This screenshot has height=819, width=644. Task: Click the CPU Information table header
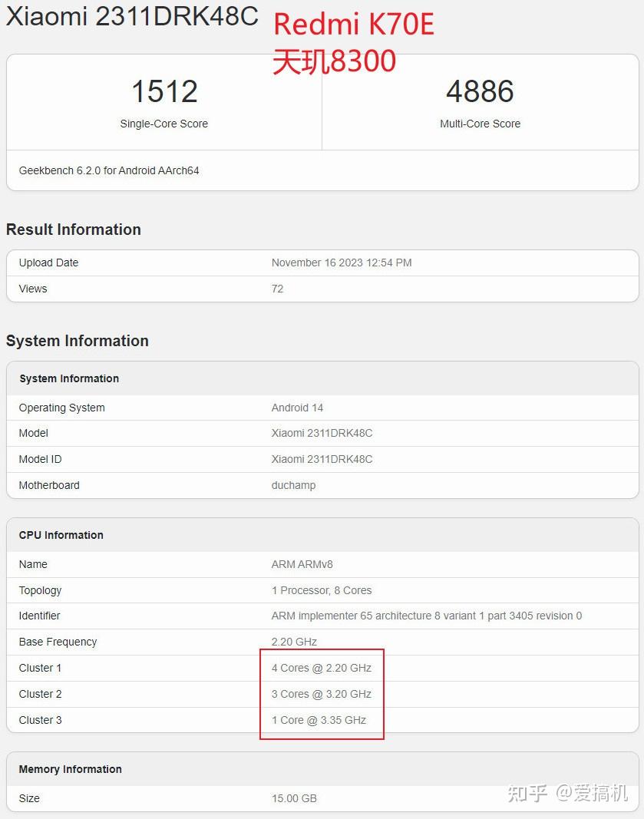click(x=61, y=535)
